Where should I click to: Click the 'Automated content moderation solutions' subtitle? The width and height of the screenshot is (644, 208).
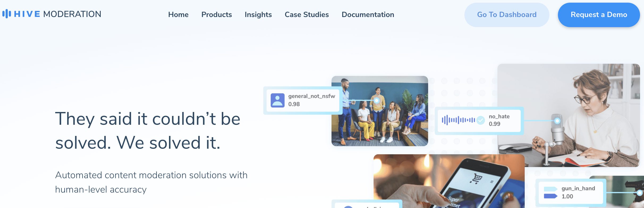(151, 182)
